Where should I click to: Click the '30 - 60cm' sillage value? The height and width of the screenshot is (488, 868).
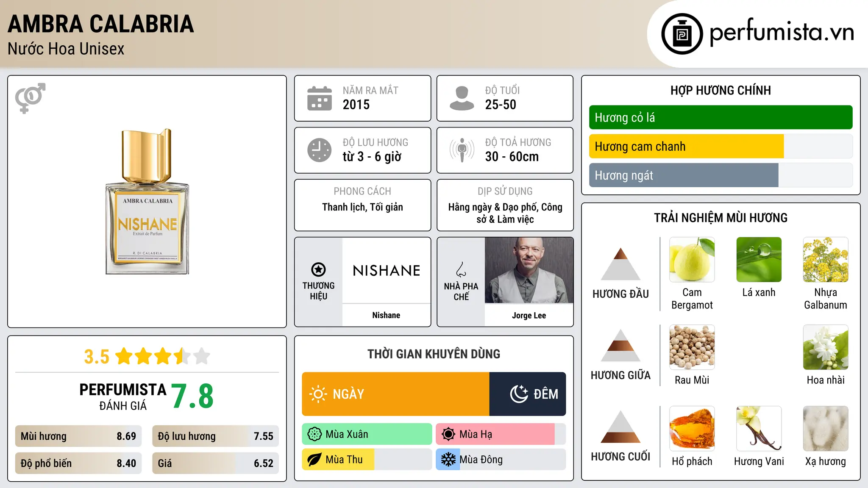click(x=512, y=157)
